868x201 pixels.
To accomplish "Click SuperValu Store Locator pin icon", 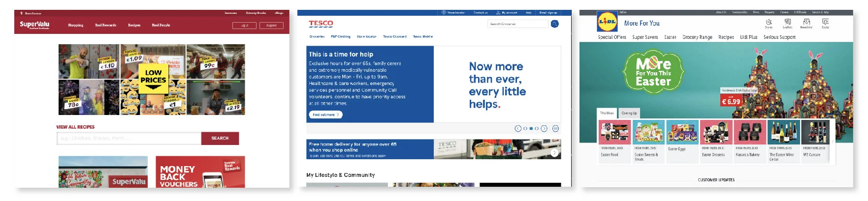I will click(x=21, y=13).
